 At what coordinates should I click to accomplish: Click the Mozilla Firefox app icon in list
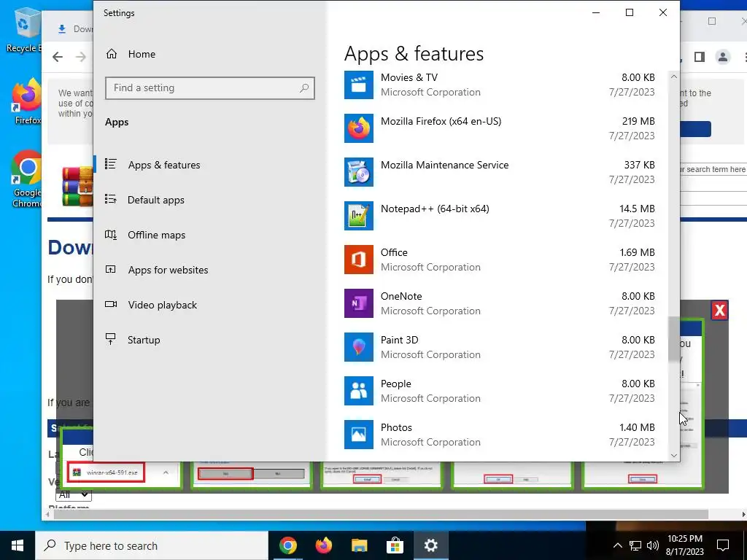click(x=359, y=128)
